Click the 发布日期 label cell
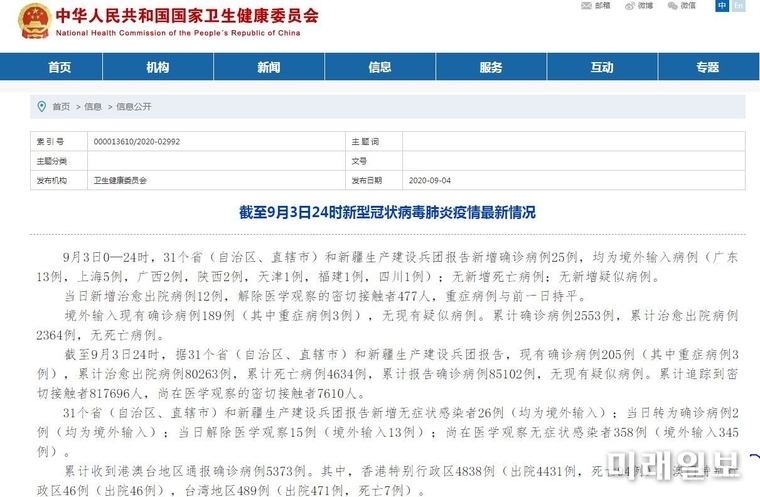The width and height of the screenshot is (760, 497). [x=374, y=180]
